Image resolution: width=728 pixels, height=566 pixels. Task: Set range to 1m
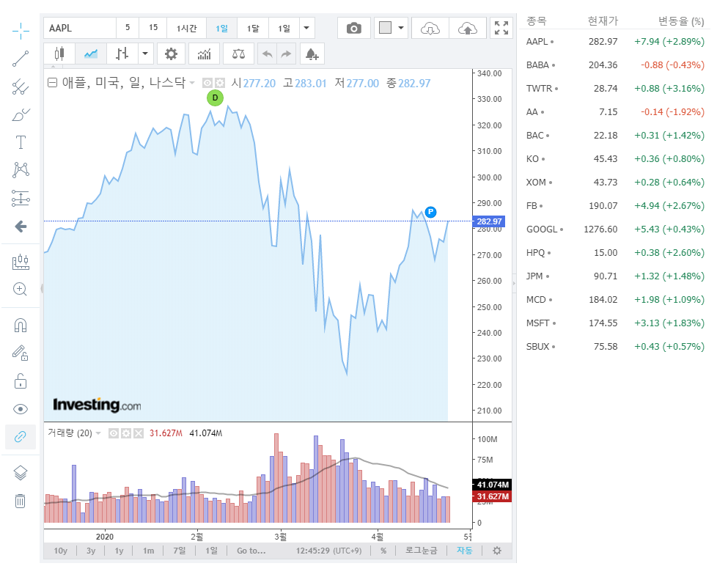tap(149, 551)
